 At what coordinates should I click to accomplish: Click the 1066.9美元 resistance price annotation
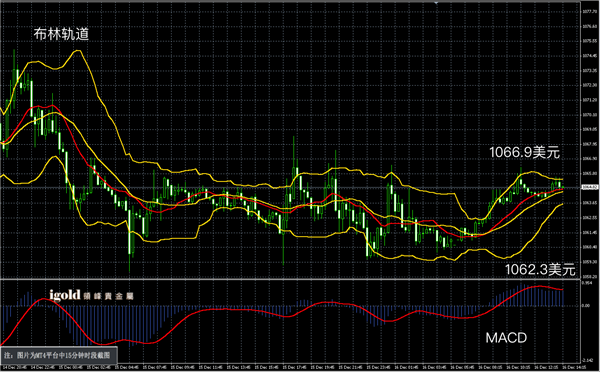click(525, 152)
